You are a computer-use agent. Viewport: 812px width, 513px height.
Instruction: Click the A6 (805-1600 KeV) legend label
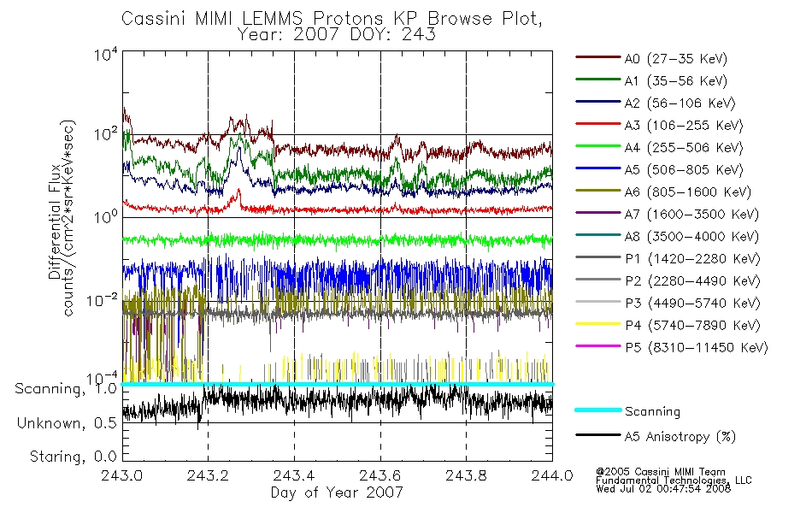(x=688, y=192)
